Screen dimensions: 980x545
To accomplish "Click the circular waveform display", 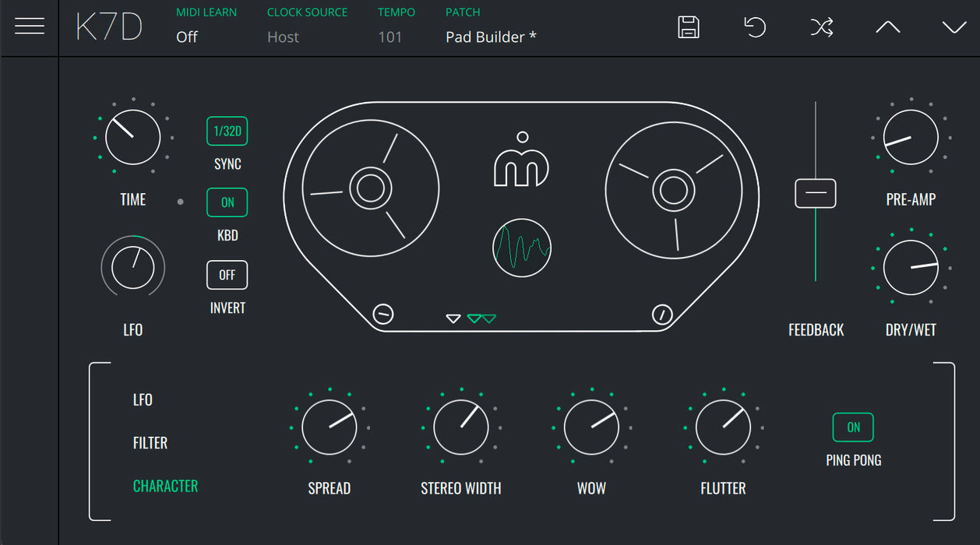I will (x=522, y=248).
